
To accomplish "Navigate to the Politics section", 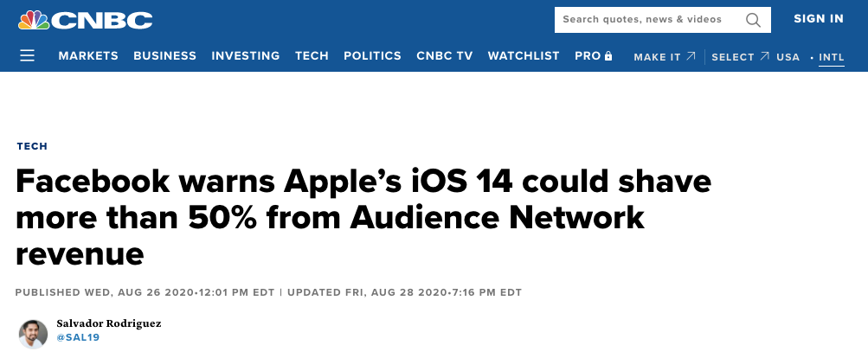I will [x=372, y=56].
